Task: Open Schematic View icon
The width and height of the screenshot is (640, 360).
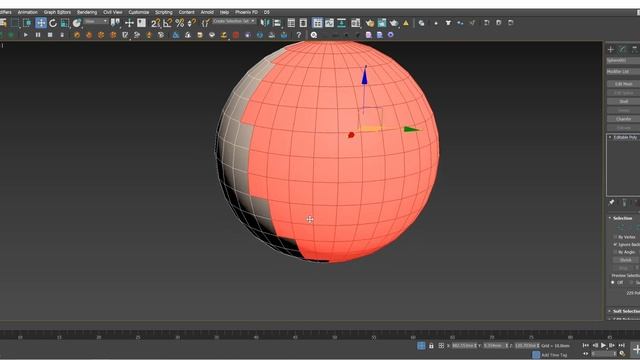Action: (x=341, y=23)
